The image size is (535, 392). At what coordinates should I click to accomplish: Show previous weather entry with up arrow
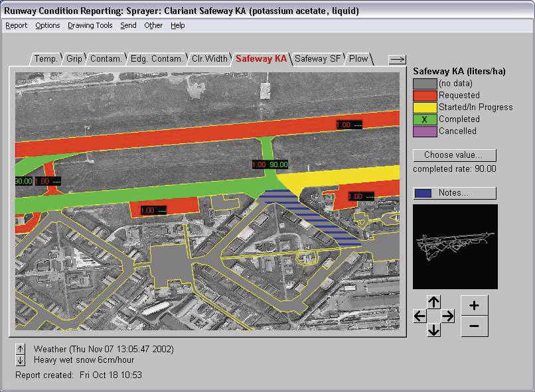click(21, 349)
